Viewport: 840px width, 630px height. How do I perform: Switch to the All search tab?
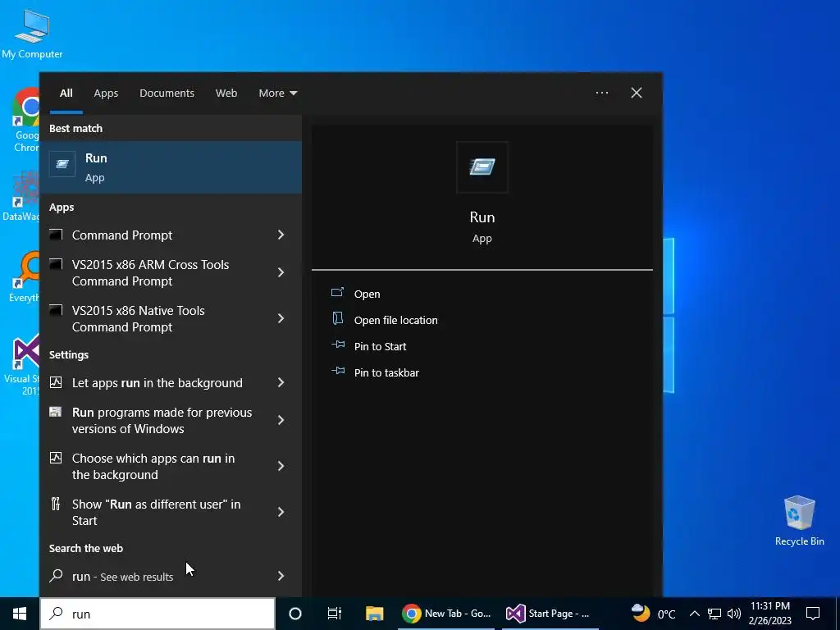point(66,94)
